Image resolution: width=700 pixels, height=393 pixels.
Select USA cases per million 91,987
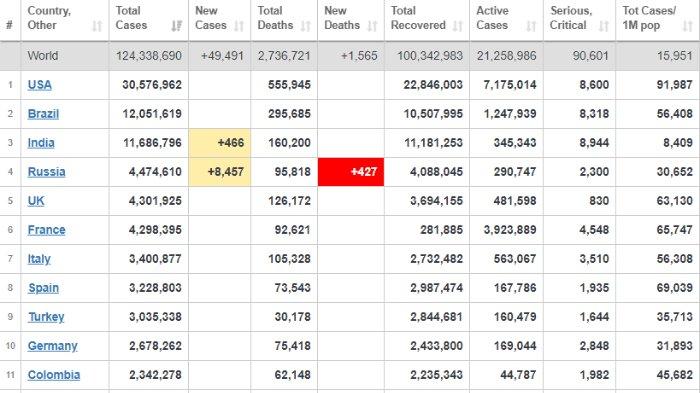[675, 85]
